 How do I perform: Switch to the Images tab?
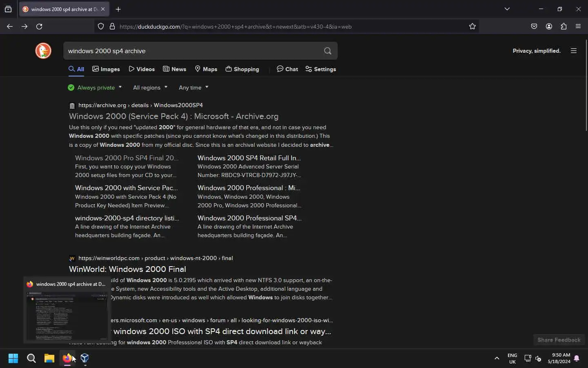click(106, 69)
